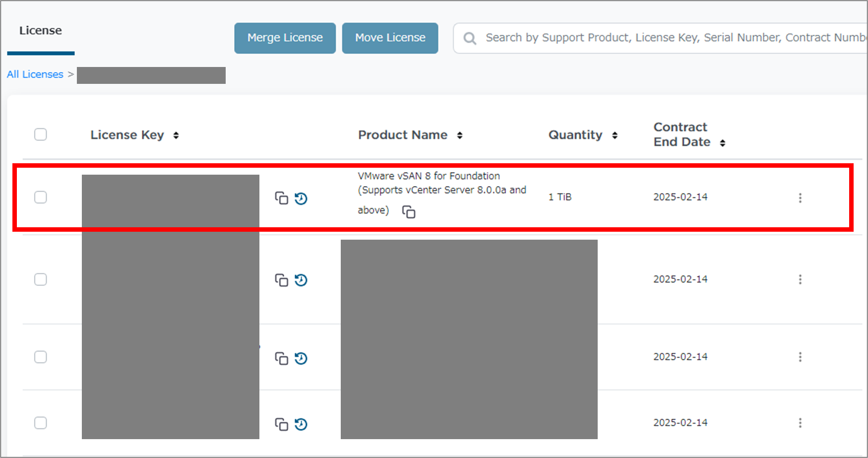868x458 pixels.
Task: Sort the table by Product Name
Action: [x=460, y=135]
